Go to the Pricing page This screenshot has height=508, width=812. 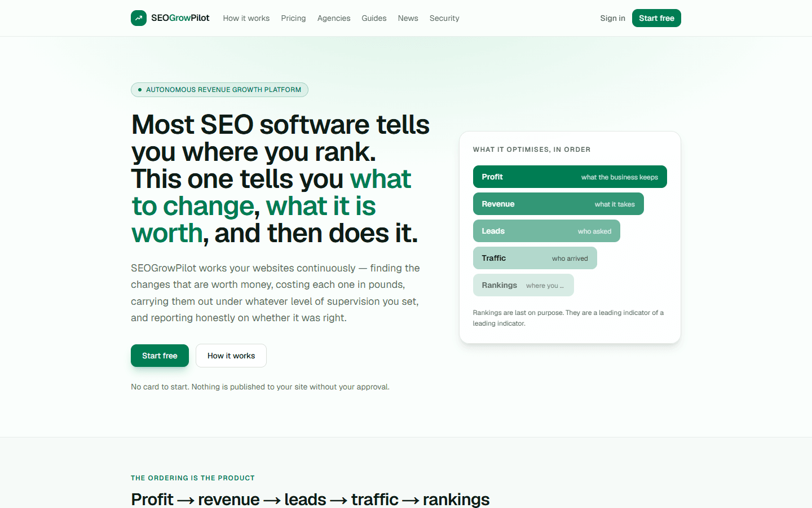(293, 18)
